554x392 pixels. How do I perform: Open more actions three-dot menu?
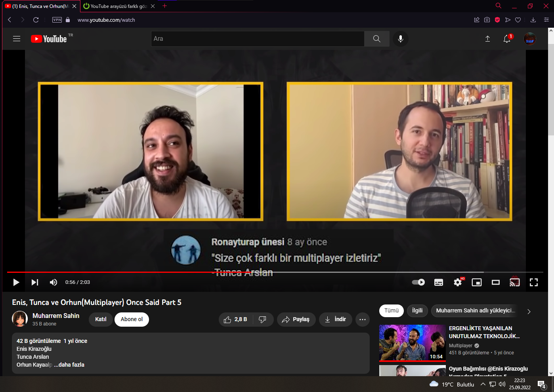(363, 320)
